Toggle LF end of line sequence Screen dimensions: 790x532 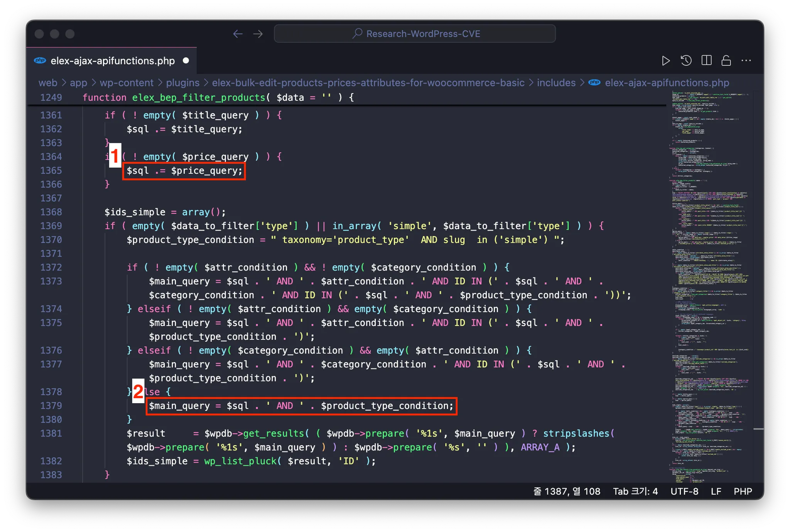pyautogui.click(x=716, y=491)
